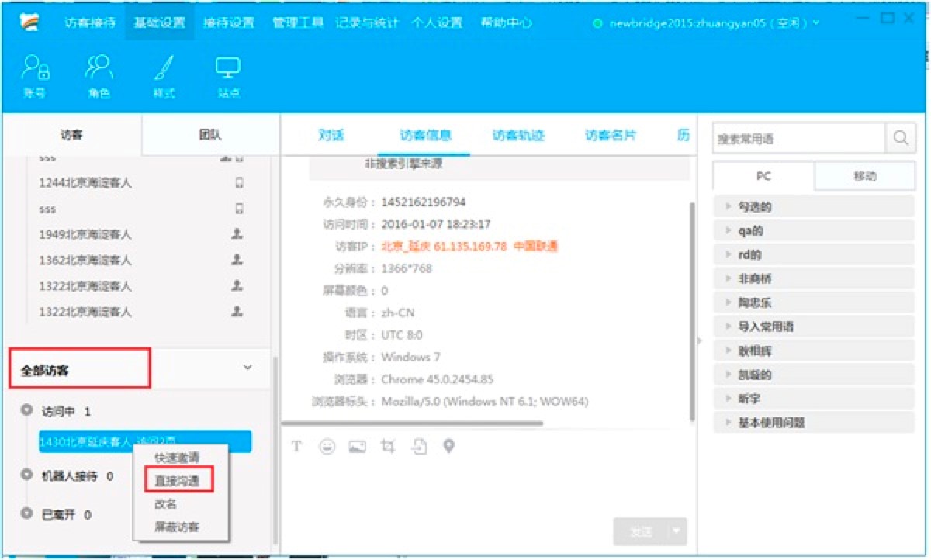The height and width of the screenshot is (560, 931).
Task: Click the text format T icon
Action: [296, 447]
